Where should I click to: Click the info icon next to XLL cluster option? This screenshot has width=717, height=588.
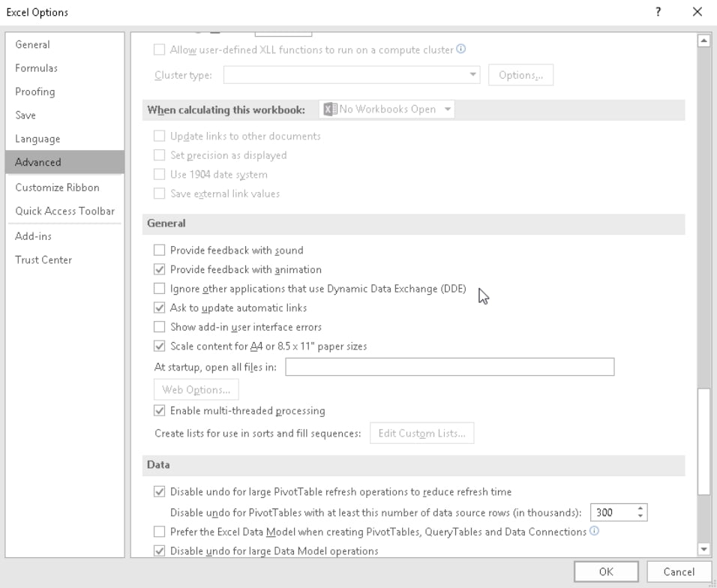point(461,50)
